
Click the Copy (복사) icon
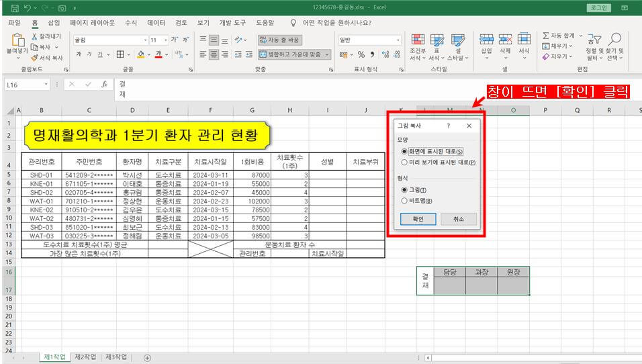34,47
